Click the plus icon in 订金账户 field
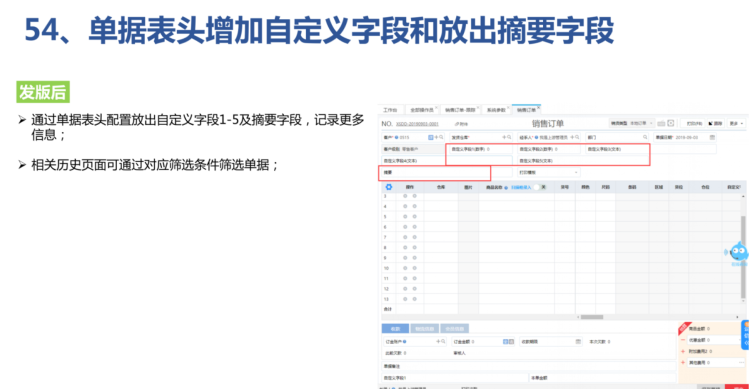 [x=438, y=342]
